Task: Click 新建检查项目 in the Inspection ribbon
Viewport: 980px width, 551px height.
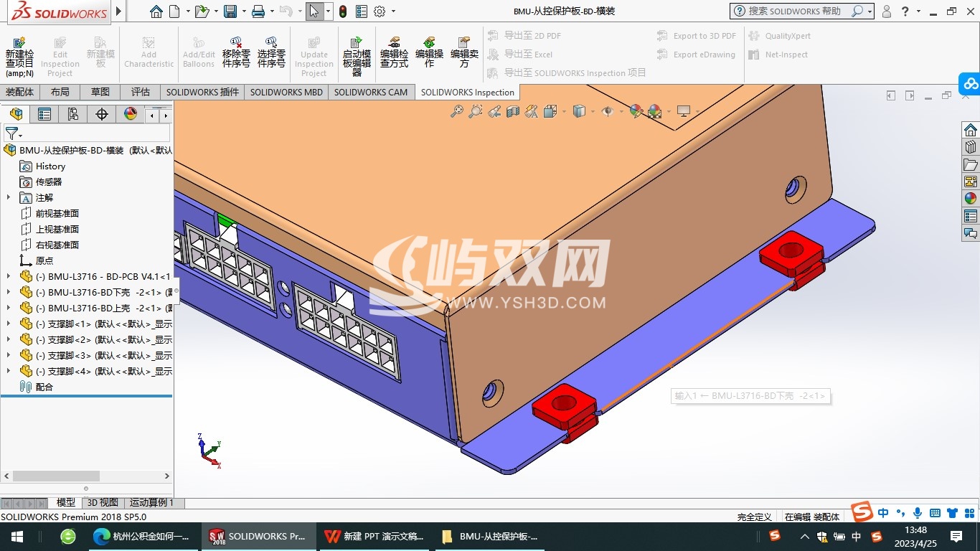Action: point(19,57)
